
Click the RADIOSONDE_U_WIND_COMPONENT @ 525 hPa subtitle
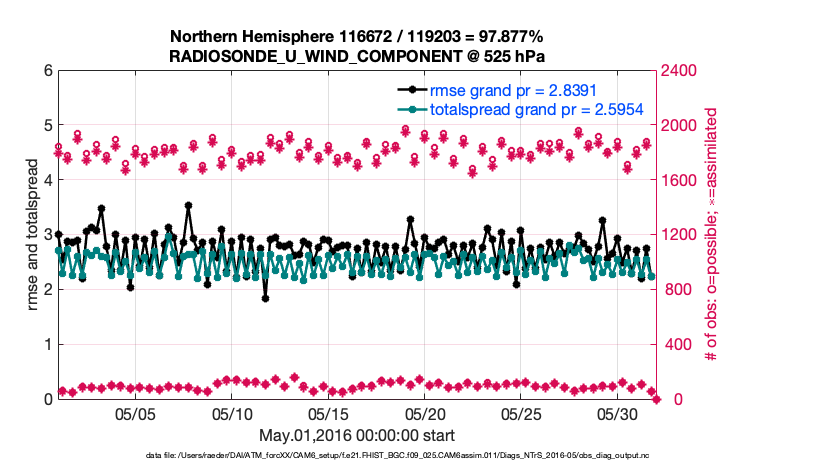click(355, 55)
